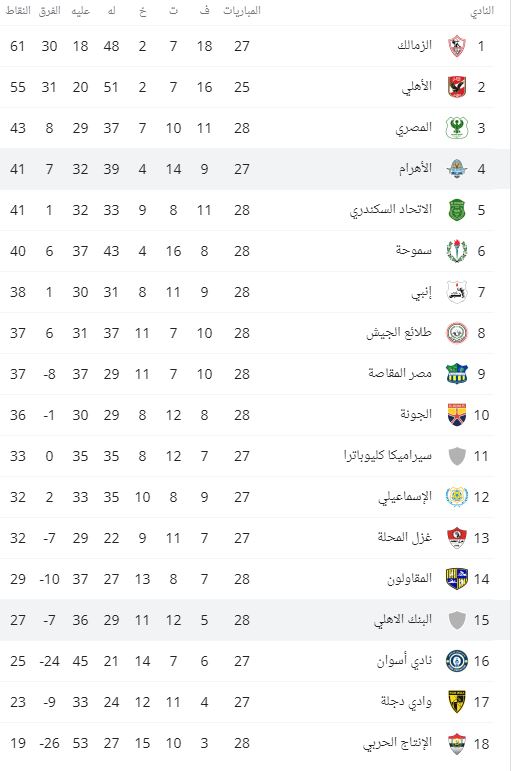Click the Arab Contractors (المقاولون) yellow badge
The width and height of the screenshot is (511, 771).
[457, 579]
